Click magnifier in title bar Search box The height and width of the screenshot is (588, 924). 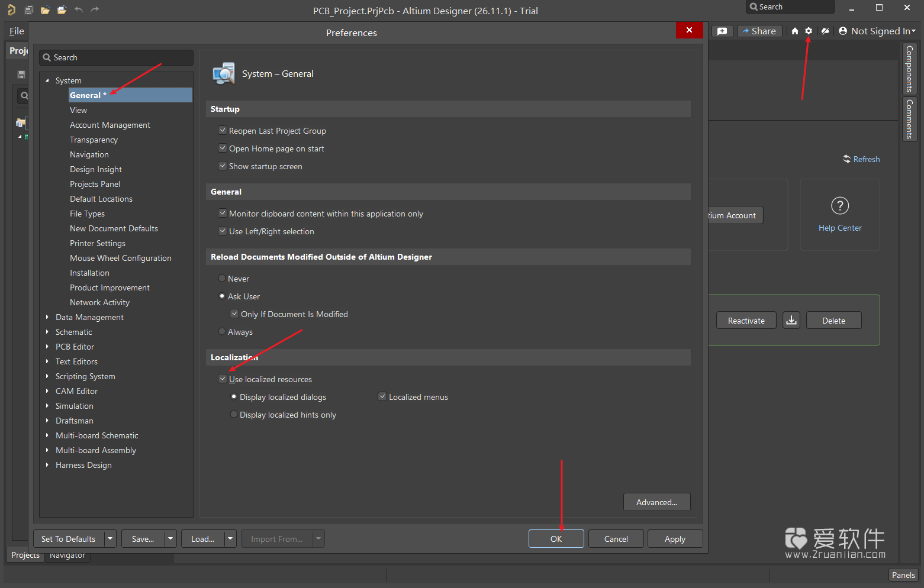[754, 7]
